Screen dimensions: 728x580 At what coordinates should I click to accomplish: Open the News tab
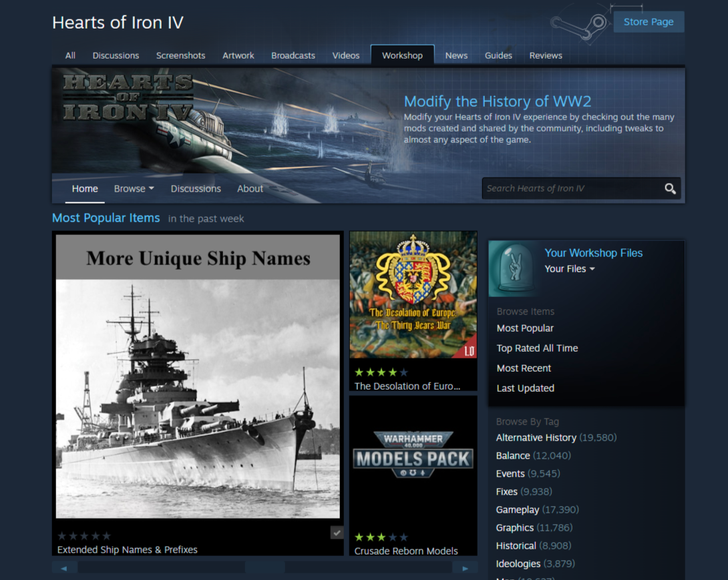pos(456,55)
